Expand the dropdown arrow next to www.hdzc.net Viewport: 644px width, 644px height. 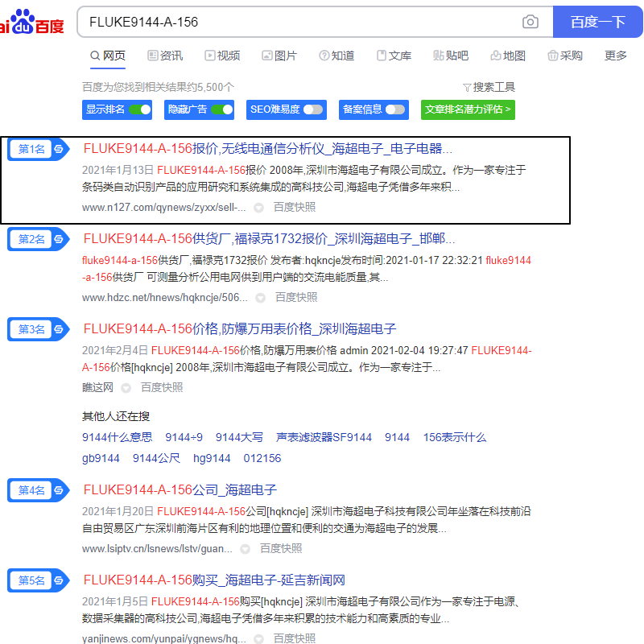[260, 298]
